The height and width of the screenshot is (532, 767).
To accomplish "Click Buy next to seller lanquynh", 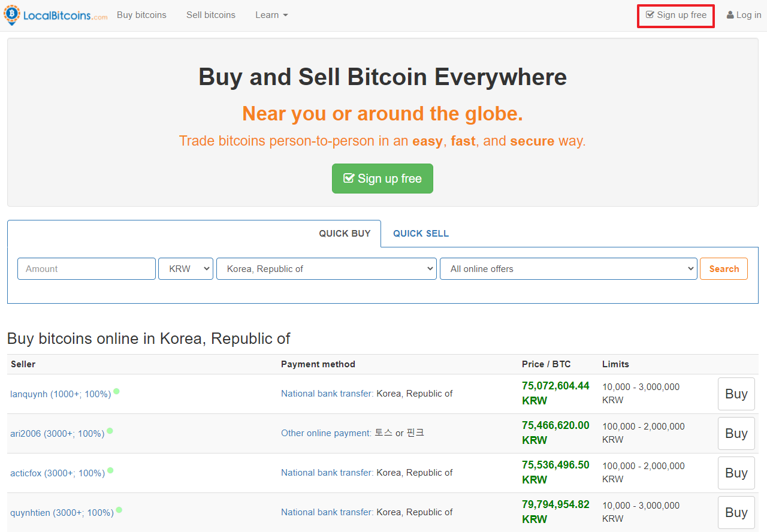I will [x=736, y=394].
